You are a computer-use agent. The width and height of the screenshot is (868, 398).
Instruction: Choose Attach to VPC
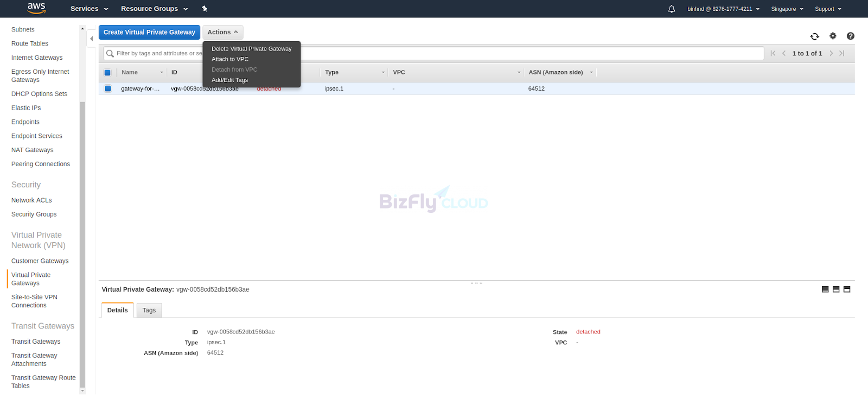230,59
